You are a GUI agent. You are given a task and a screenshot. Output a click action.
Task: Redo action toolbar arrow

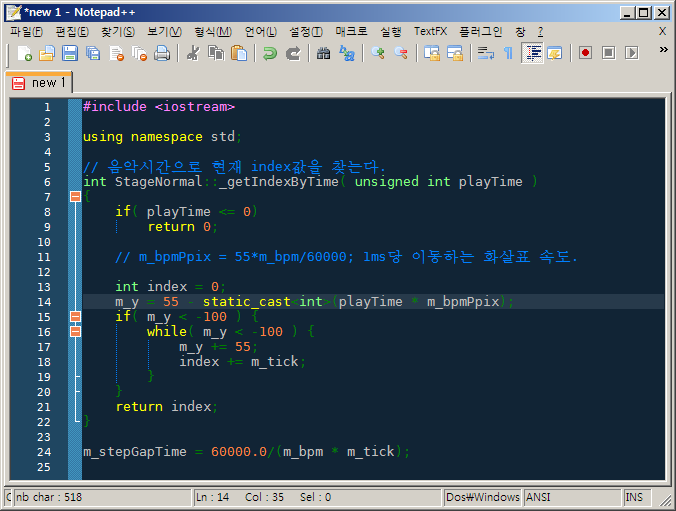[293, 53]
